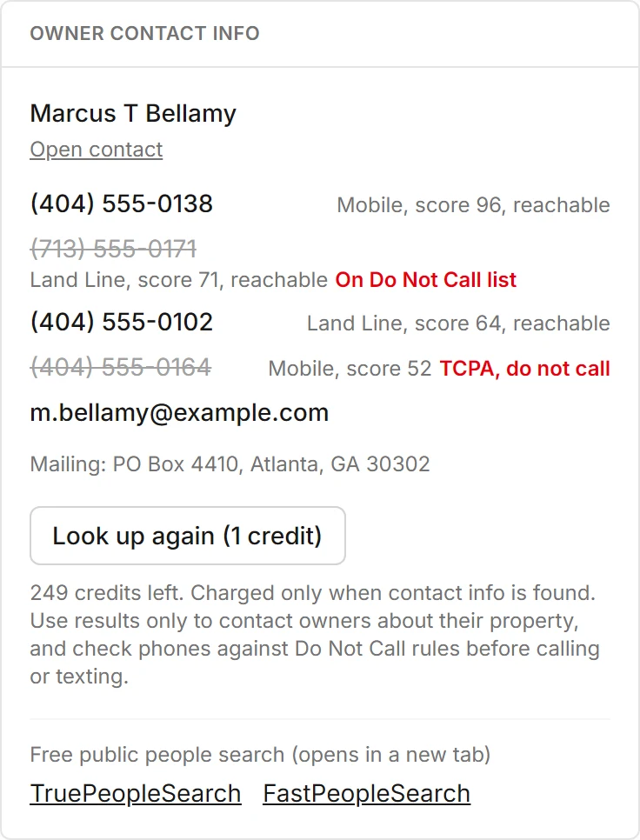Click phone number (404) 555-0102
640x840 pixels.
pyautogui.click(x=122, y=322)
